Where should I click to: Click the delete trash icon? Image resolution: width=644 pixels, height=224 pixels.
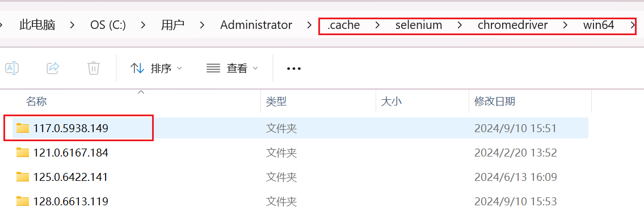point(94,67)
